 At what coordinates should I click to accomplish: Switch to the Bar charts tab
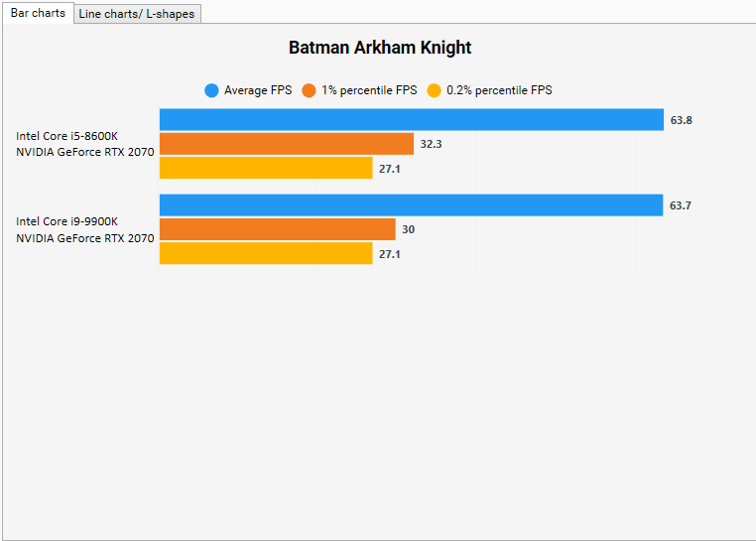pyautogui.click(x=38, y=13)
